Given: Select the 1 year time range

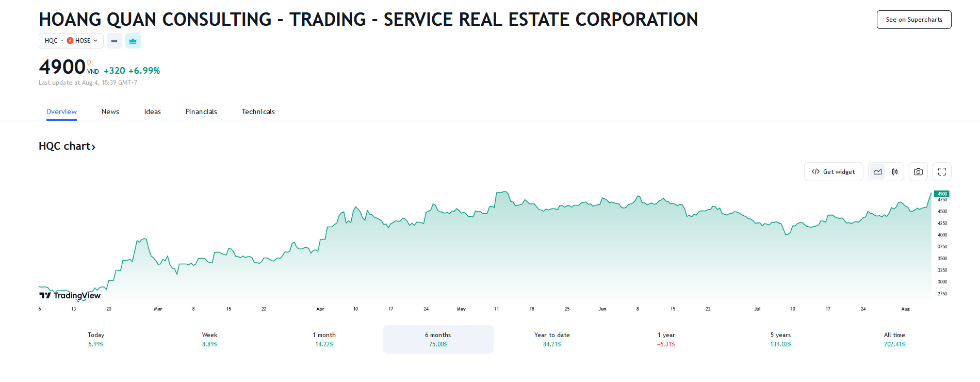Looking at the screenshot, I should pyautogui.click(x=666, y=339).
